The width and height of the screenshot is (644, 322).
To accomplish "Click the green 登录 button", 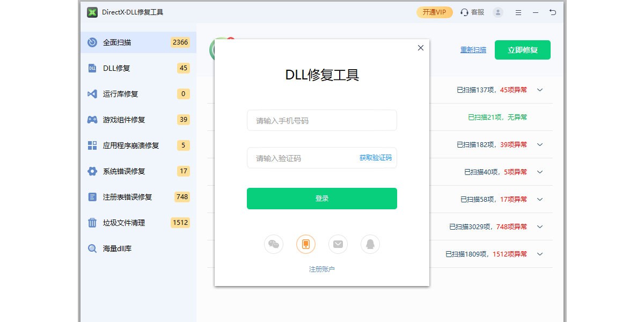I will click(322, 199).
